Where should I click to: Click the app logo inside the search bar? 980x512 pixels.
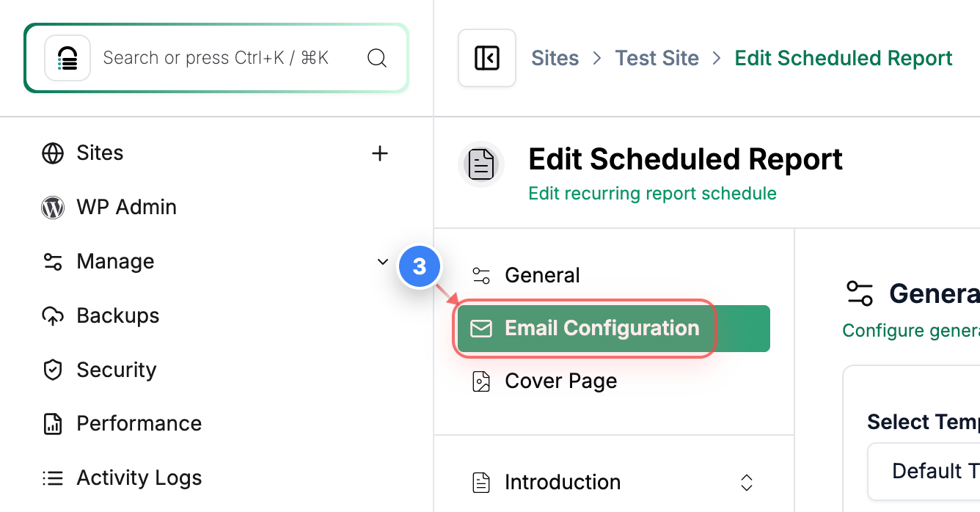(x=67, y=58)
